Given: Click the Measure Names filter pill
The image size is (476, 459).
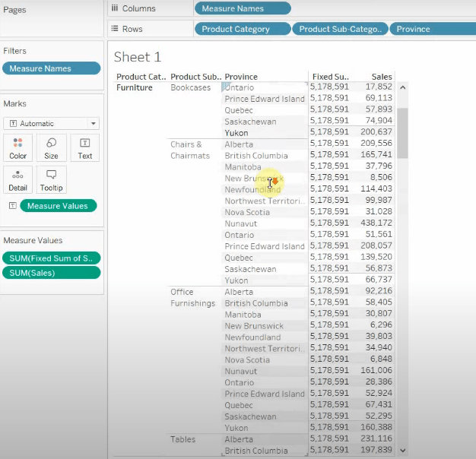Looking at the screenshot, I should pos(51,68).
